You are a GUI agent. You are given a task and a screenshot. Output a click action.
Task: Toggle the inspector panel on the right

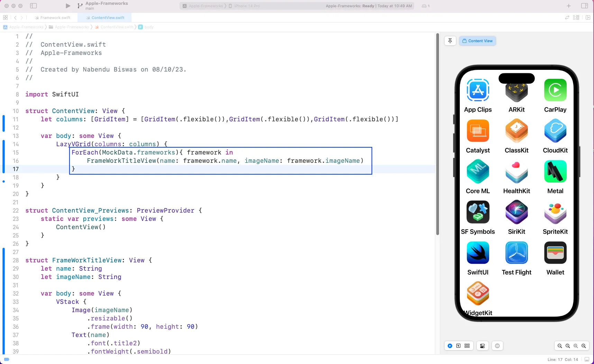[x=585, y=6]
